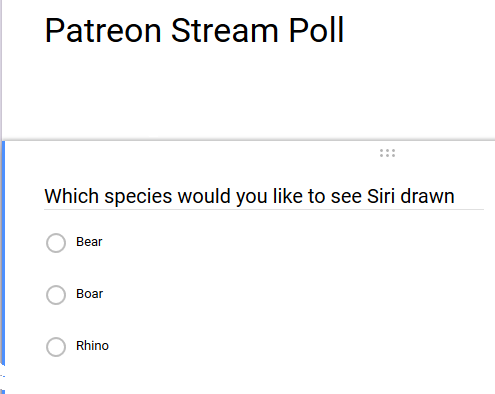Click the question title starting with Which species

click(x=249, y=196)
